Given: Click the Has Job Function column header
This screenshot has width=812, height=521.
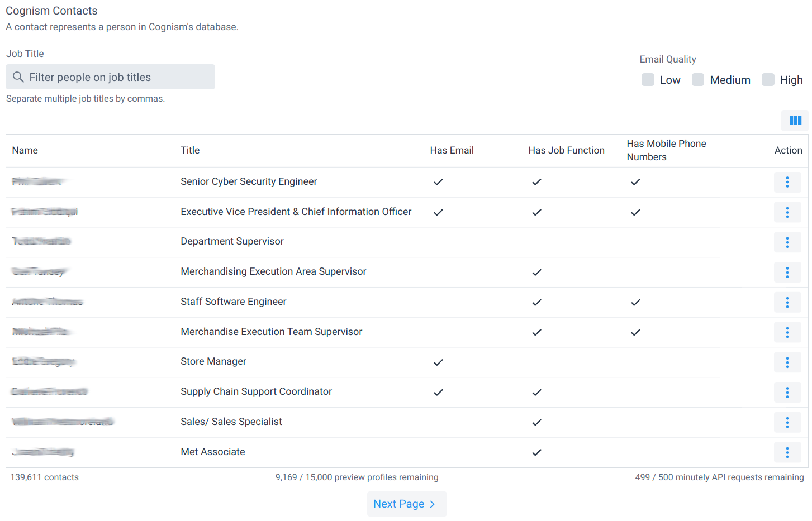Looking at the screenshot, I should tap(566, 150).
